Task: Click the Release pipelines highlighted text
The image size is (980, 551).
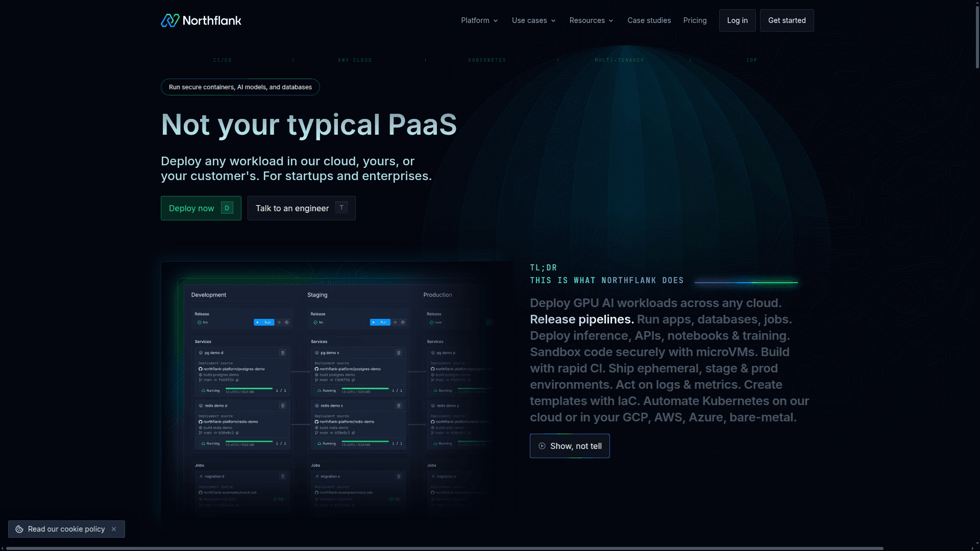Action: pyautogui.click(x=581, y=319)
